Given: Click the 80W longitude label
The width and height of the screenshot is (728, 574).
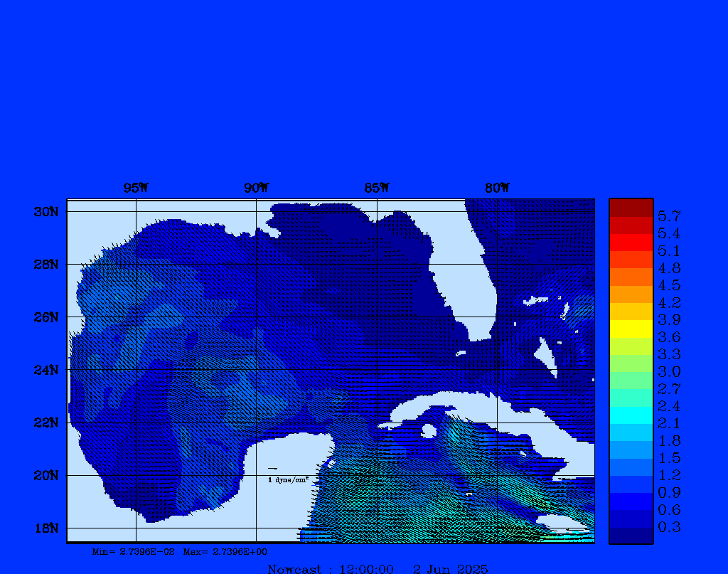Looking at the screenshot, I should [x=497, y=188].
